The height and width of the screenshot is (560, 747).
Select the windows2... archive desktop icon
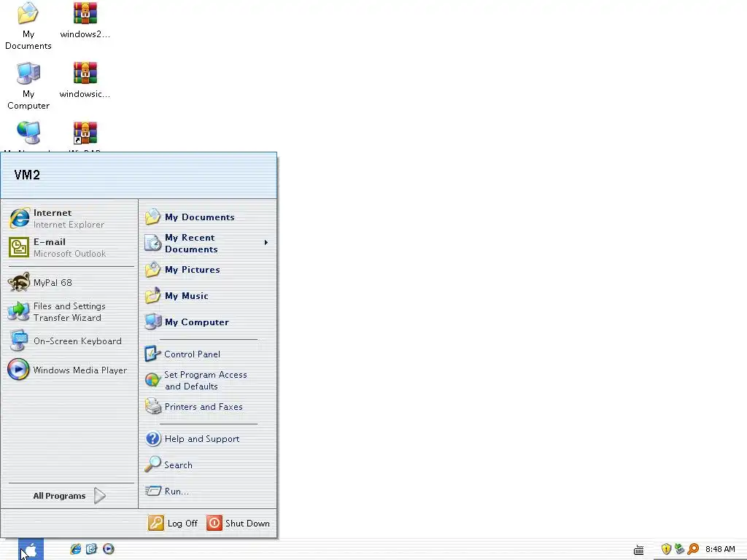point(85,20)
